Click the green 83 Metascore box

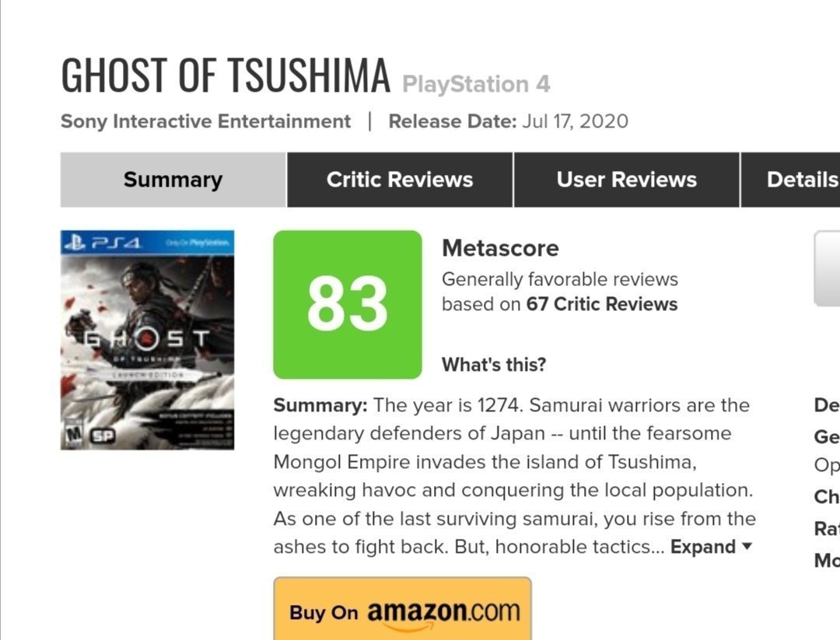[347, 304]
